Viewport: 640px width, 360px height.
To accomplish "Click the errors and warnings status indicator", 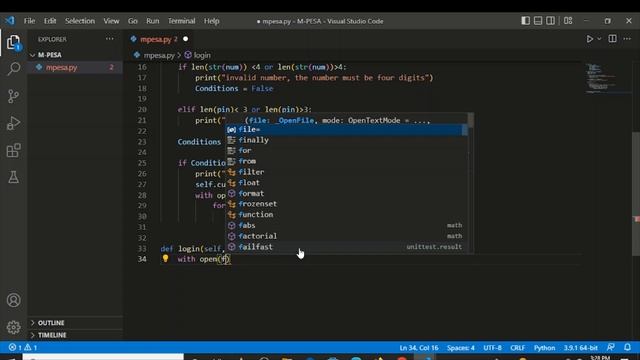I will click(x=23, y=347).
